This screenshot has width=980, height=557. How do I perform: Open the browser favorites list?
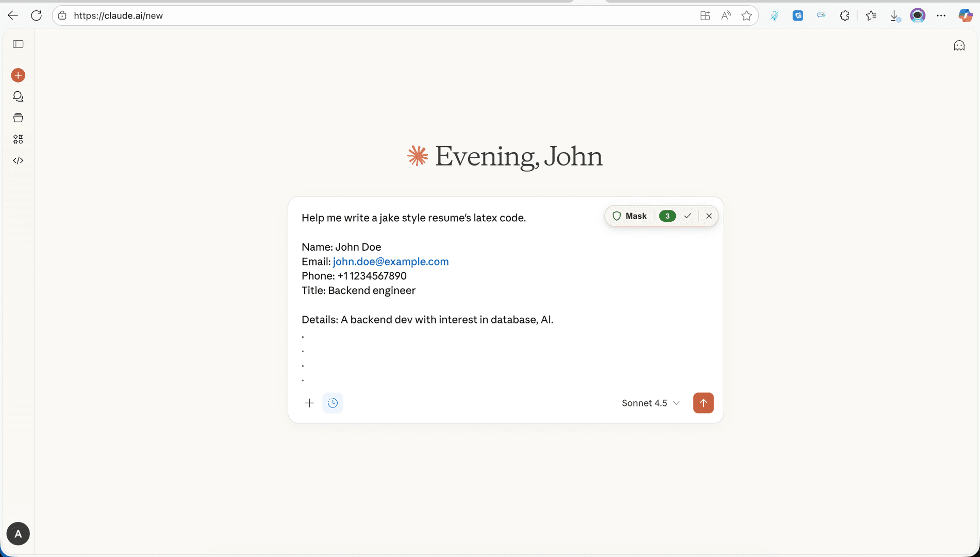pos(871,15)
